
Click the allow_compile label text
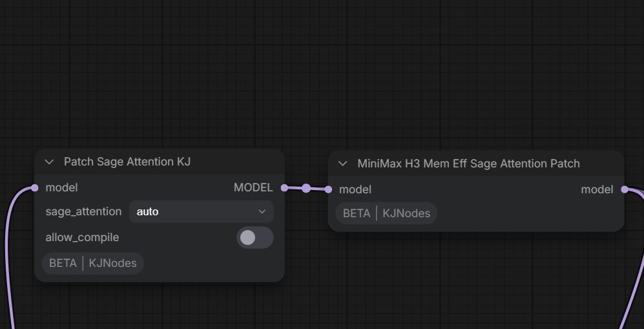click(82, 237)
